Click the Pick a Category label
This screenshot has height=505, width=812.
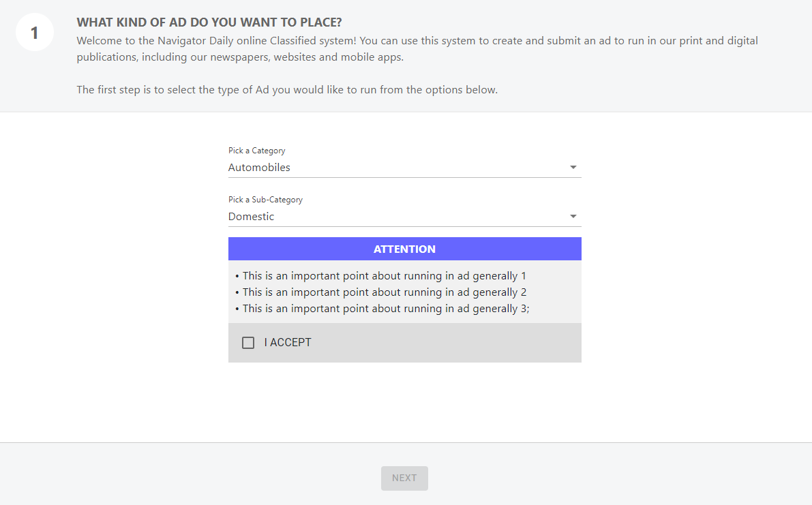256,151
